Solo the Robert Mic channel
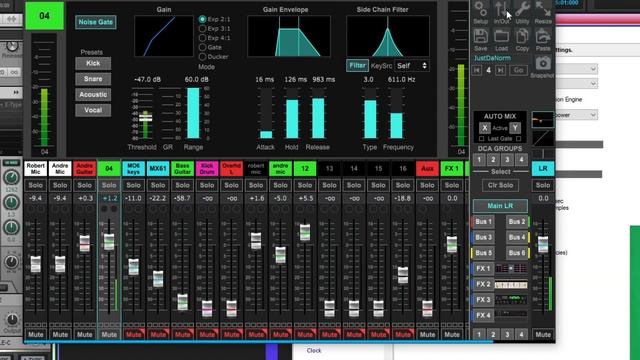 pyautogui.click(x=36, y=185)
